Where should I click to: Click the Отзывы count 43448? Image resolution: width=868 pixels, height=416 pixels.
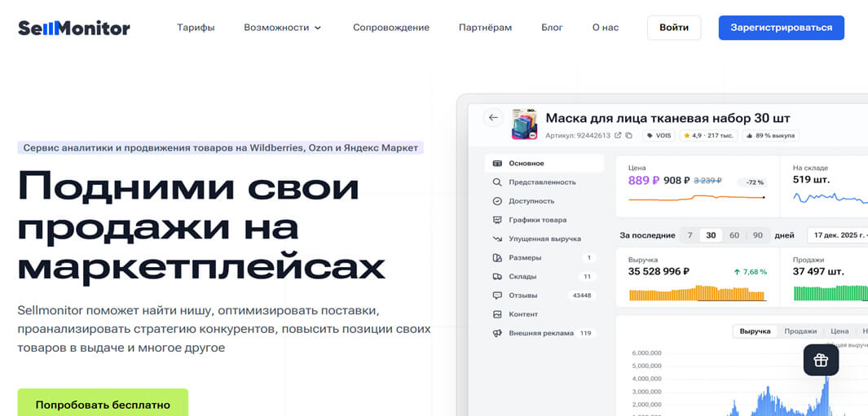click(x=581, y=296)
